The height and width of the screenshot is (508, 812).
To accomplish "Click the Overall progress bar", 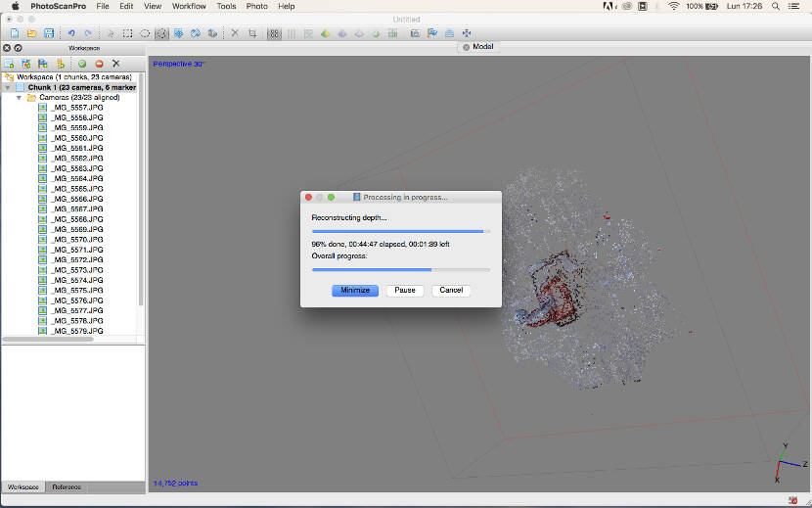I will (401, 269).
